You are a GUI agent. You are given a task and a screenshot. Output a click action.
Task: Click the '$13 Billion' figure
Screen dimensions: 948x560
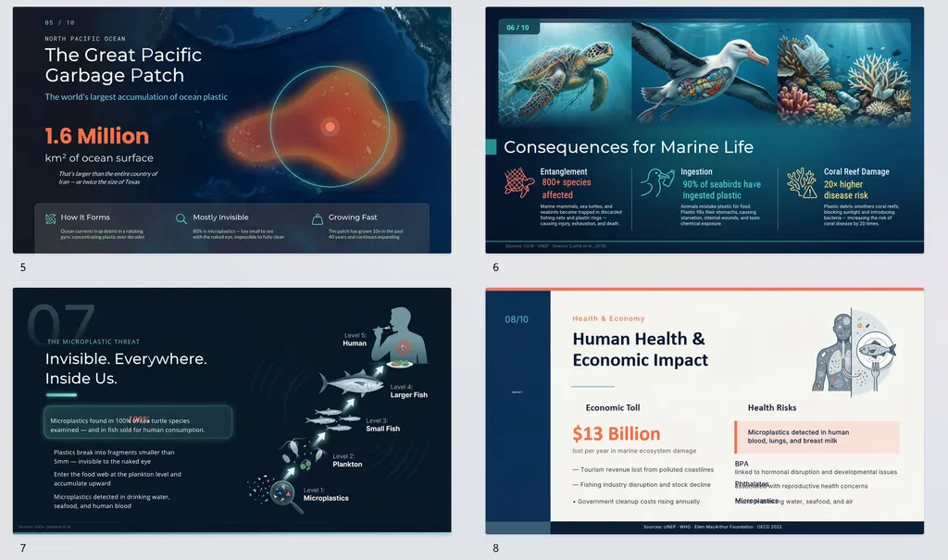(x=616, y=433)
